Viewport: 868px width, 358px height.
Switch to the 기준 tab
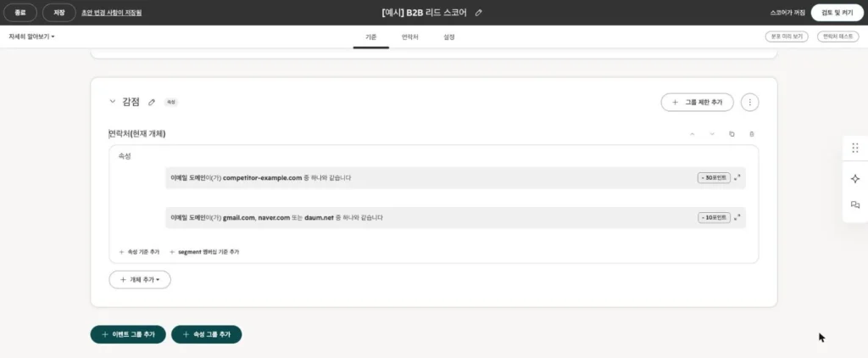pyautogui.click(x=371, y=37)
